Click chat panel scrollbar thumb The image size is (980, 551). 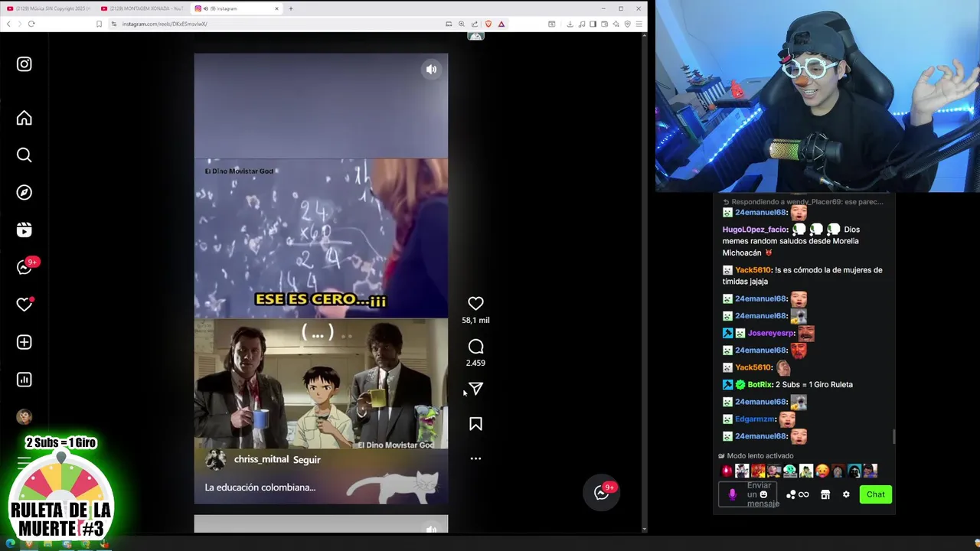[x=893, y=436]
